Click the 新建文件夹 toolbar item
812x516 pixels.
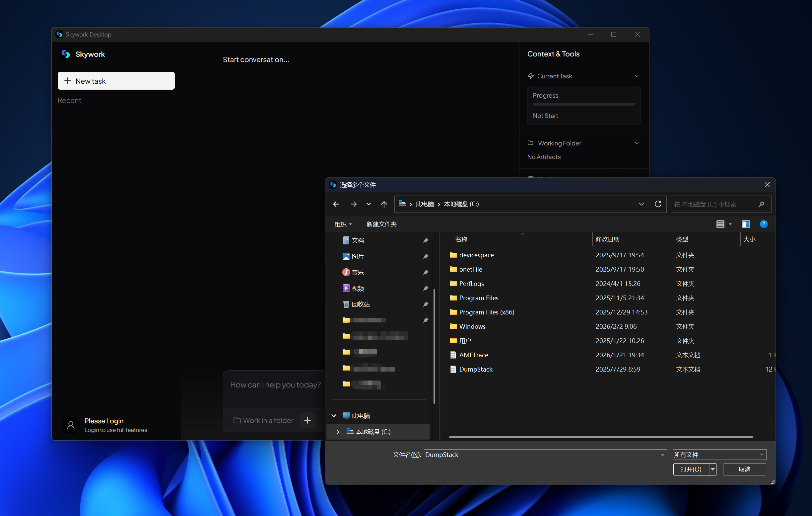pyautogui.click(x=381, y=224)
